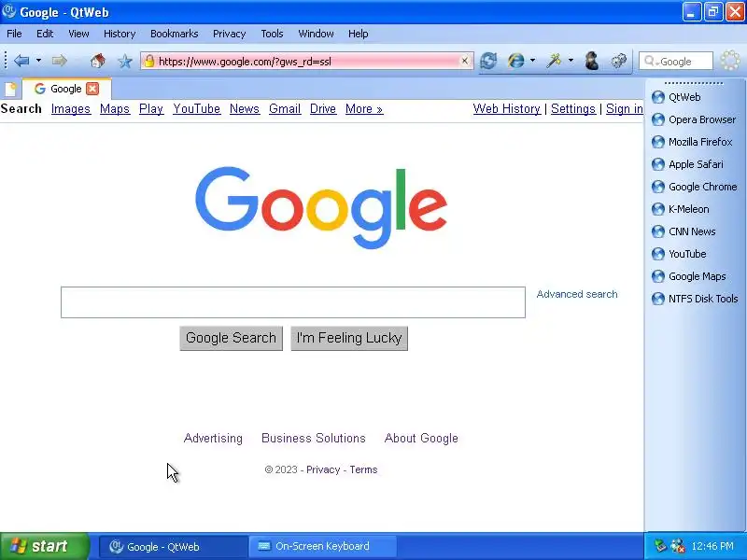Clear the address bar with the x button

click(464, 61)
